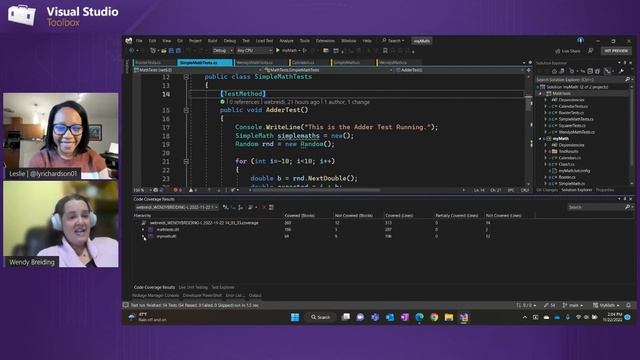
Task: Open Microsoft Edge from the taskbar
Action: pos(419,317)
